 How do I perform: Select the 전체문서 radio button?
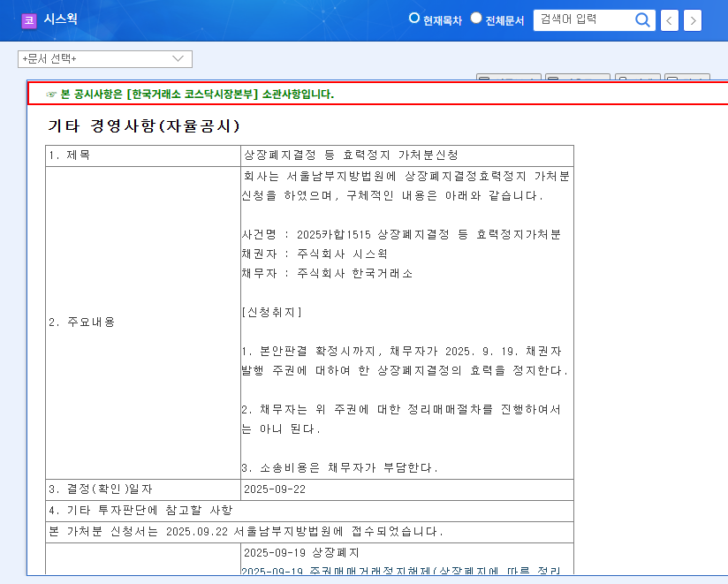pos(476,18)
